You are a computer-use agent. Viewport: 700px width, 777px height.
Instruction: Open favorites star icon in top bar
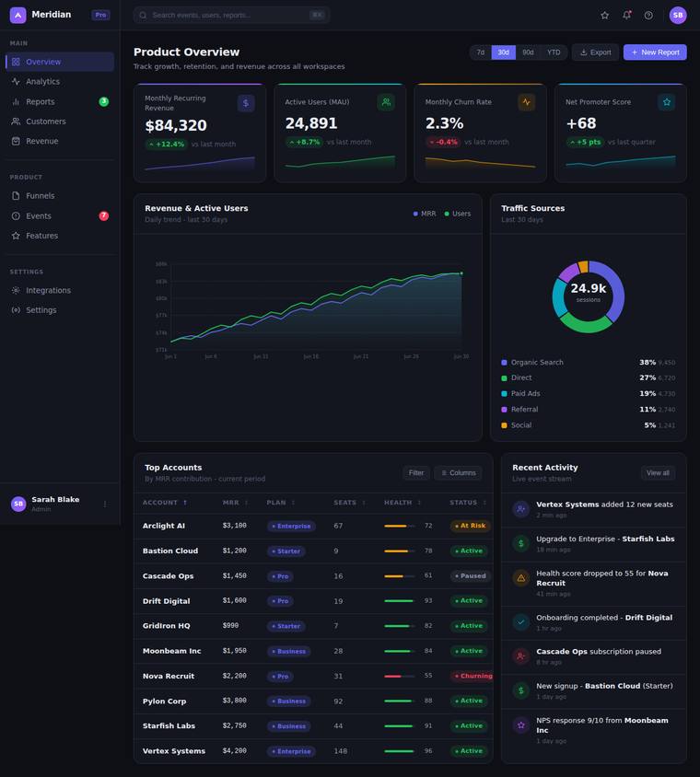605,16
